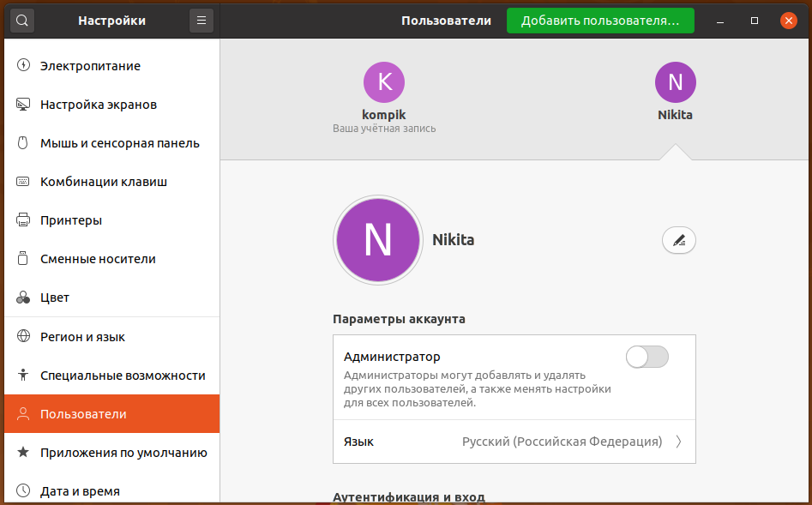Open Настройка экранов in sidebar

99,105
